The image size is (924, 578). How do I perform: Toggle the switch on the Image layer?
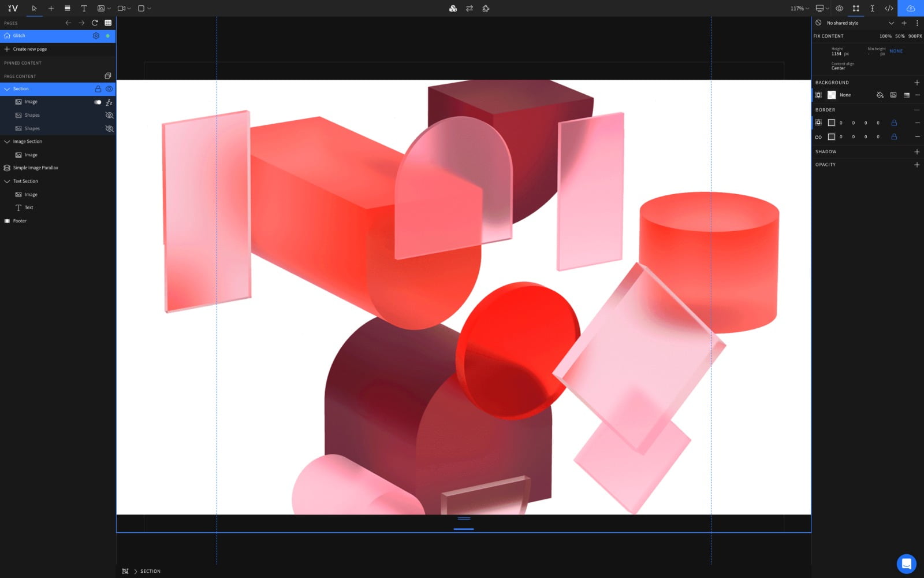[x=98, y=102]
